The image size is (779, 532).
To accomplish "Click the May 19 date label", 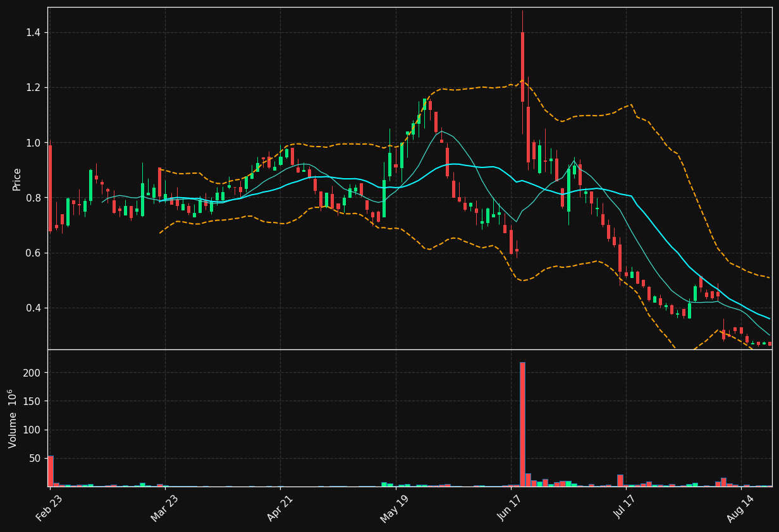I will [x=395, y=508].
